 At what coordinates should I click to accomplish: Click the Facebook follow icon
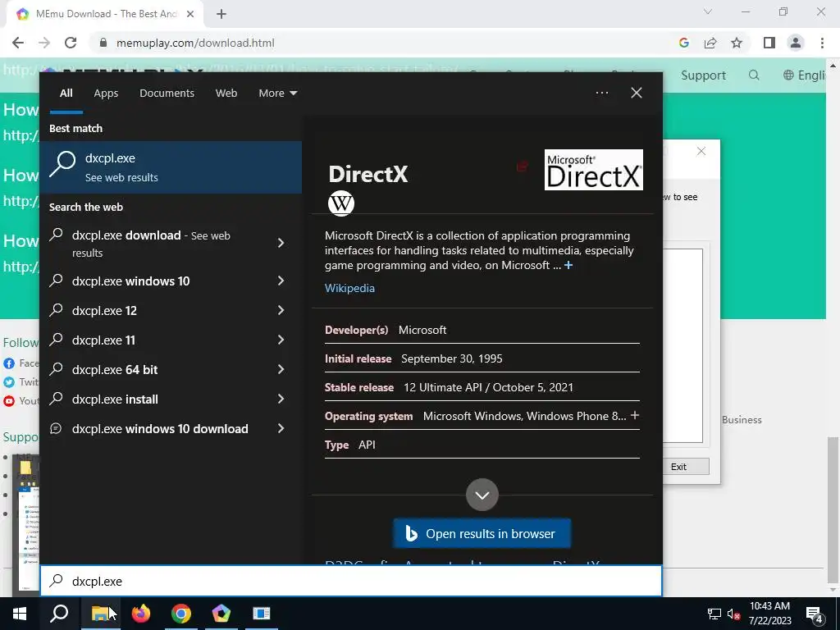(9, 363)
